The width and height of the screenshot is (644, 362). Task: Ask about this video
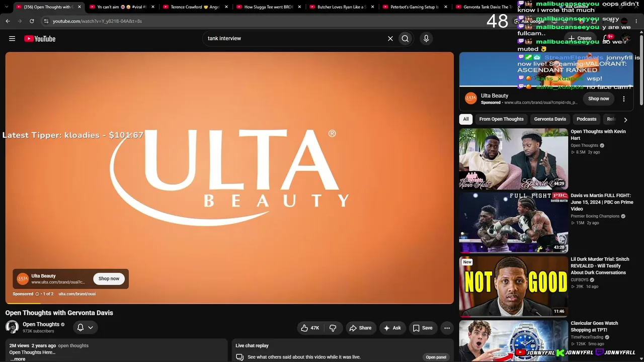[392, 328]
